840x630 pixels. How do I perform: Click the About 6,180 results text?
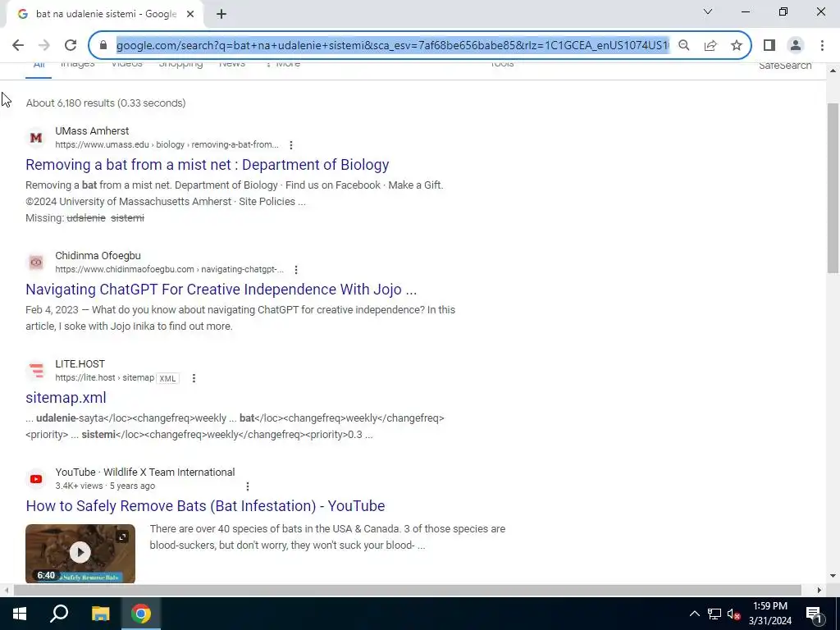tap(106, 103)
